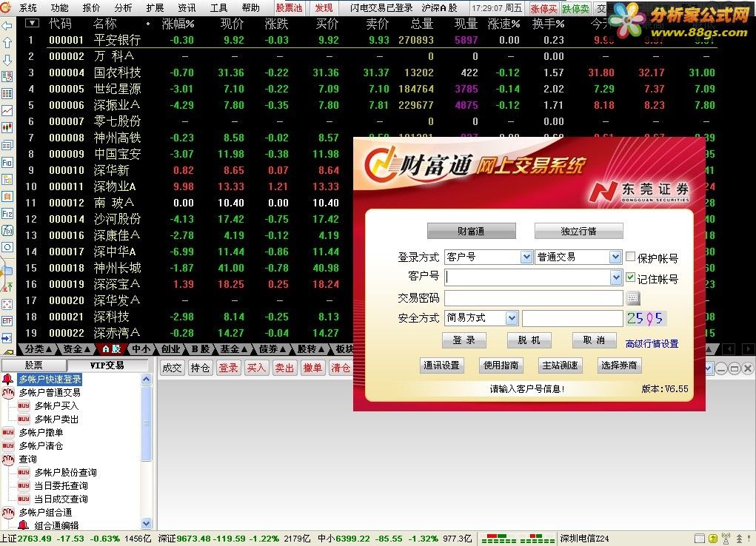
Task: Click the tree panel vertical scrollbar thumb
Action: tap(147, 423)
